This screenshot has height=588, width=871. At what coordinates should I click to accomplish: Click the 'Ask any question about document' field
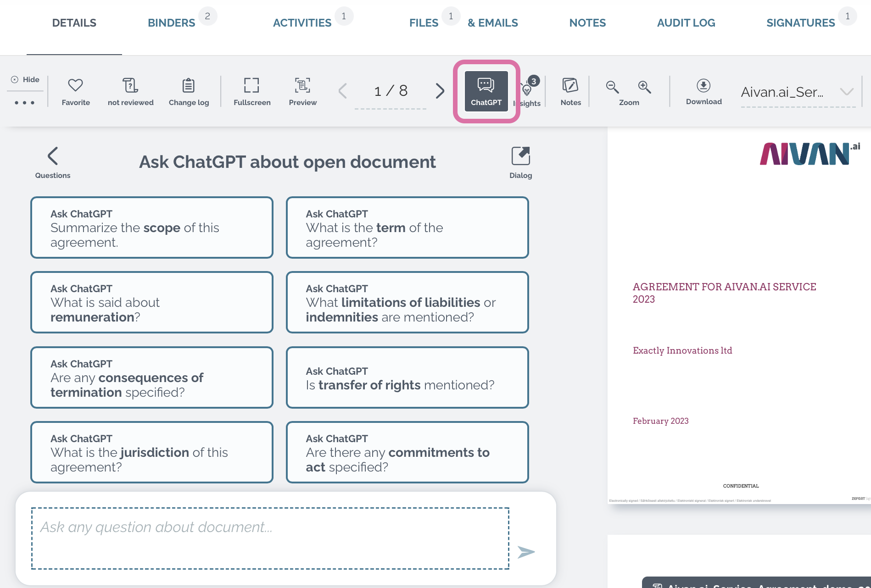click(270, 538)
